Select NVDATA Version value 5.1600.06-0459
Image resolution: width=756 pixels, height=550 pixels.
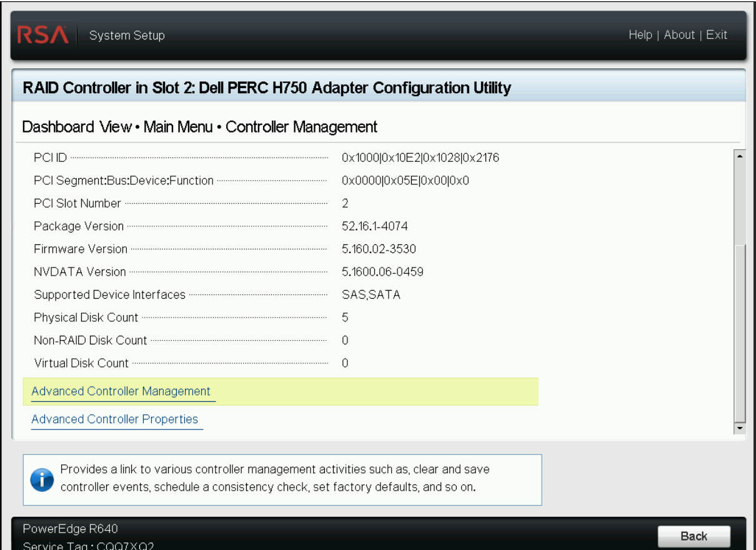click(383, 272)
